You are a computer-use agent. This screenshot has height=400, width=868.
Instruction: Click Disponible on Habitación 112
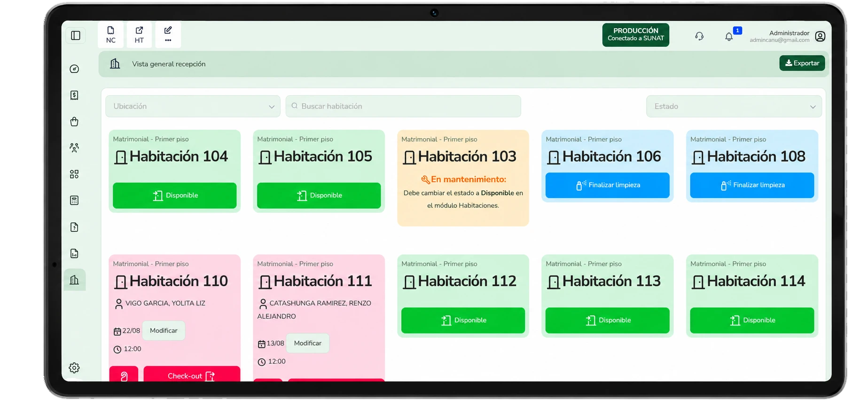pyautogui.click(x=463, y=321)
